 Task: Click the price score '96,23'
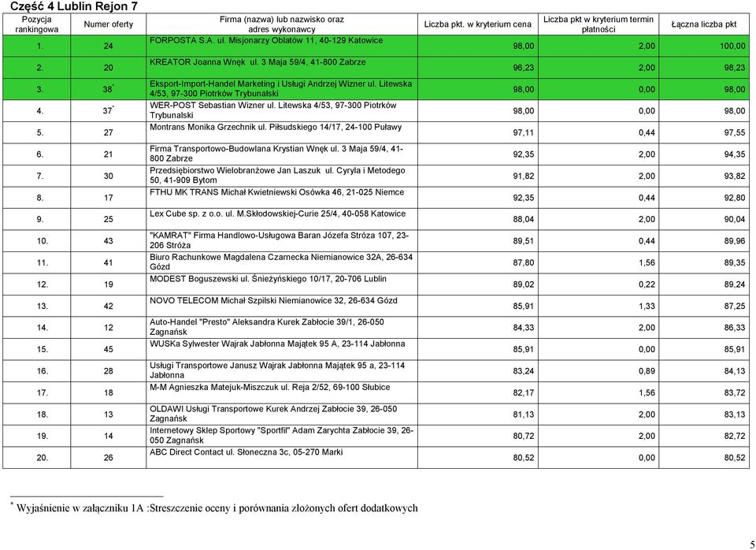click(523, 68)
